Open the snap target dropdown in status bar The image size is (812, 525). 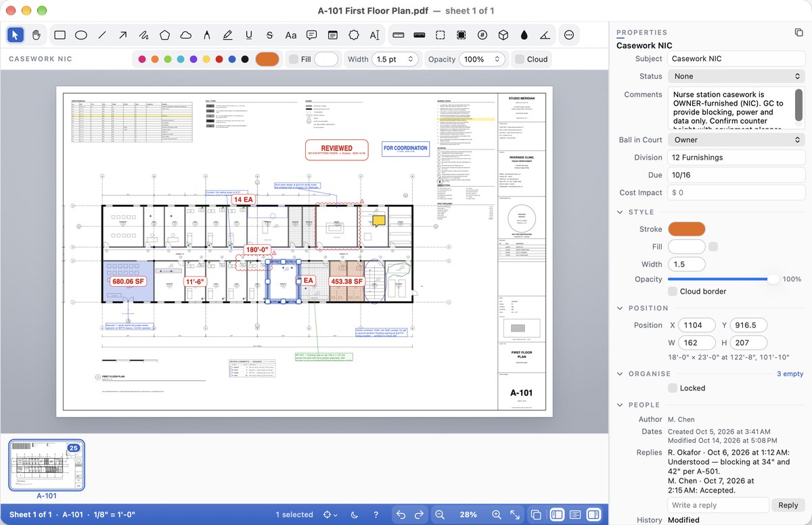tap(330, 515)
